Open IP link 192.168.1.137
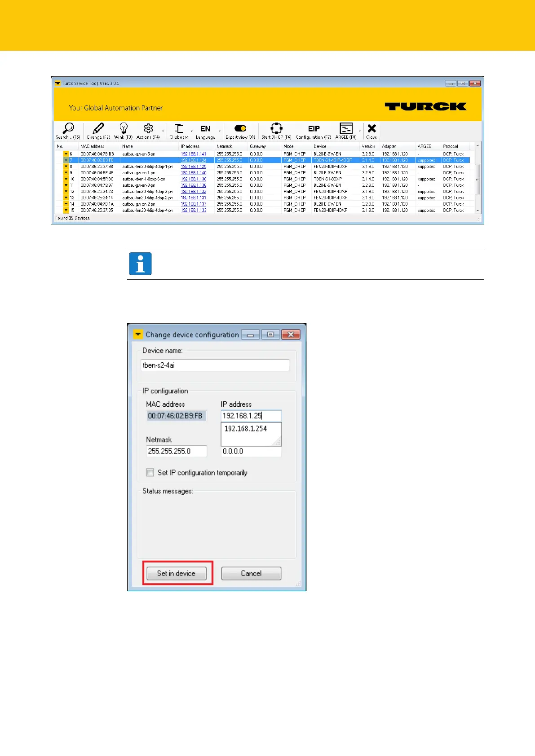The image size is (535, 756). pyautogui.click(x=194, y=204)
